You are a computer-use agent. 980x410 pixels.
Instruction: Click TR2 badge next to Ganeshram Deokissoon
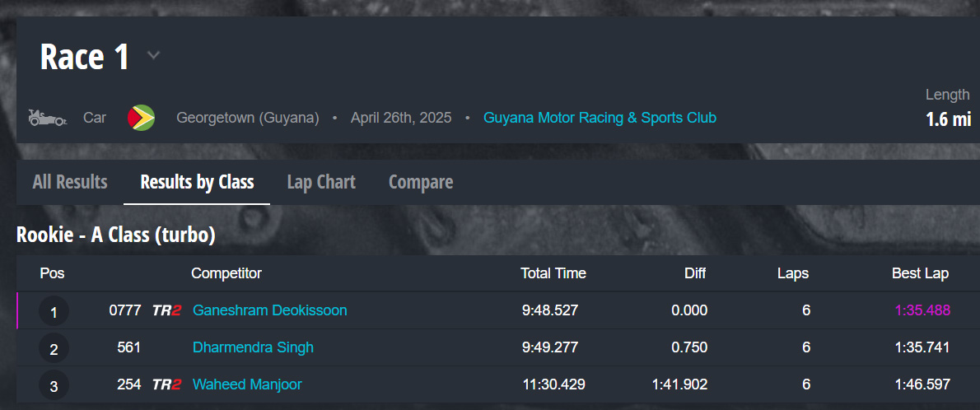[166, 310]
